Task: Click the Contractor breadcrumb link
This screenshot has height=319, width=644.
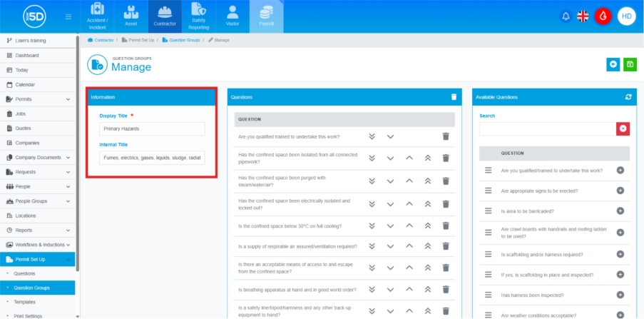Action: pos(101,40)
